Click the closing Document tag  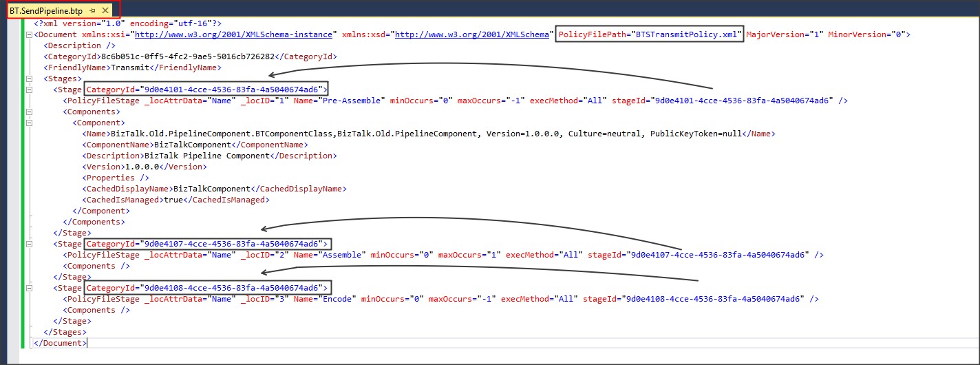[60, 343]
